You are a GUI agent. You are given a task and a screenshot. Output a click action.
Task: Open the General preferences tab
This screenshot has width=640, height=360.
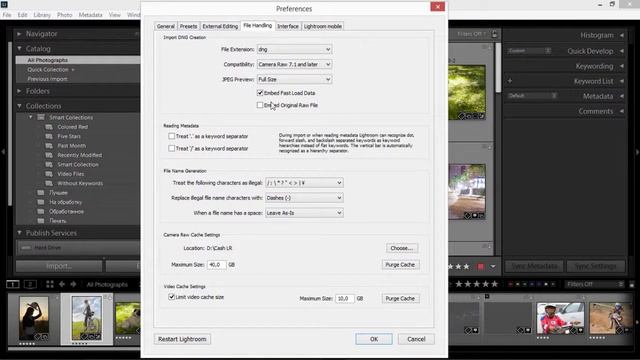click(166, 26)
